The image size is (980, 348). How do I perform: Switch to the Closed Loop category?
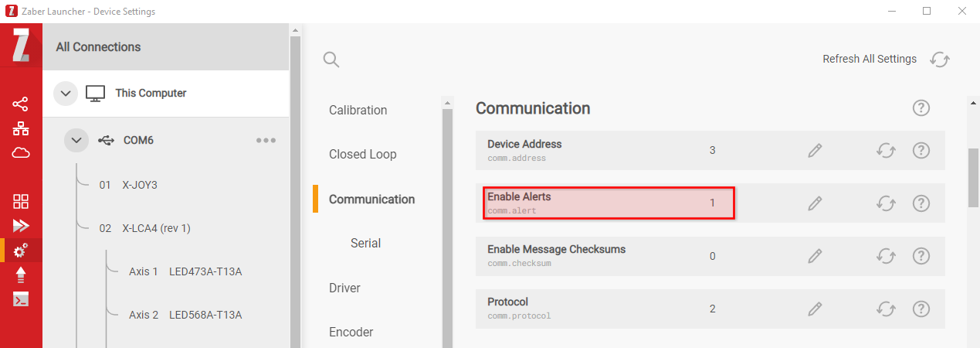[363, 155]
